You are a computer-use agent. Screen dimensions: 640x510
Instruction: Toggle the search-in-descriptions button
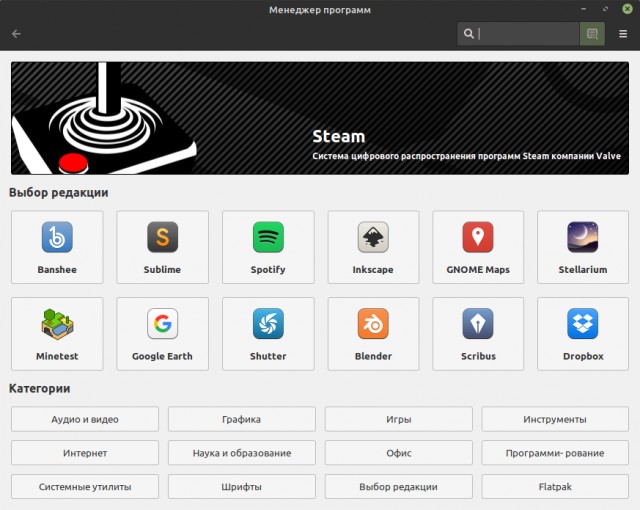(592, 33)
